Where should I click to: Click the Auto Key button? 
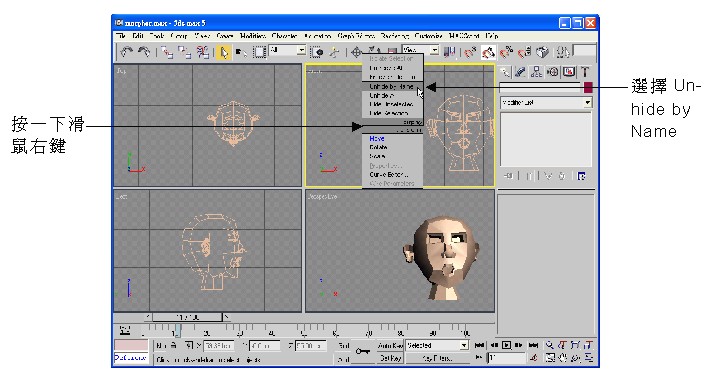tap(390, 345)
